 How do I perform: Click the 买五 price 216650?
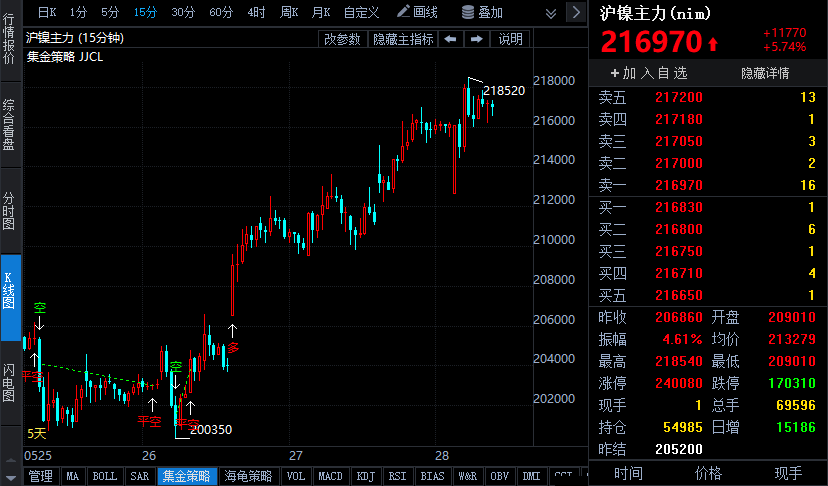(x=679, y=295)
